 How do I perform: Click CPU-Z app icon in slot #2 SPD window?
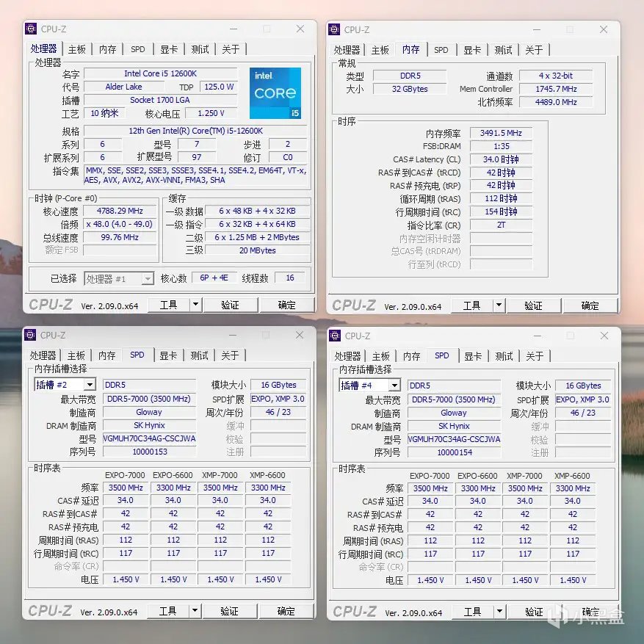pyautogui.click(x=30, y=335)
